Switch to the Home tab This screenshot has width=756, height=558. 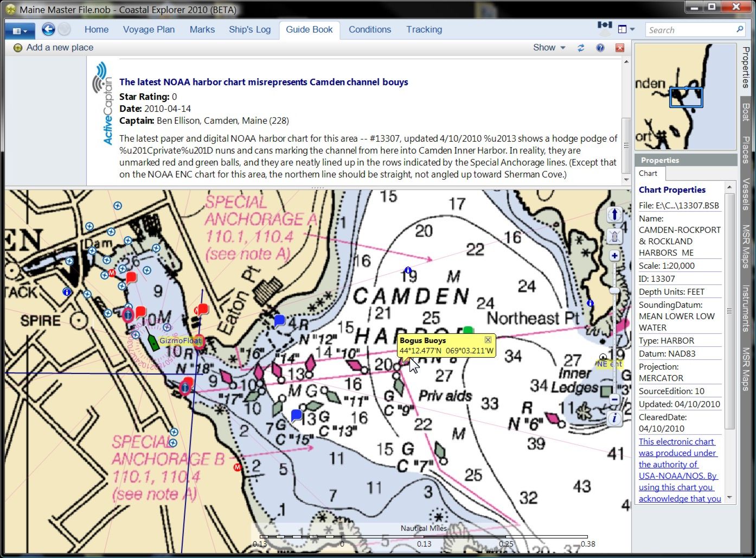(97, 30)
